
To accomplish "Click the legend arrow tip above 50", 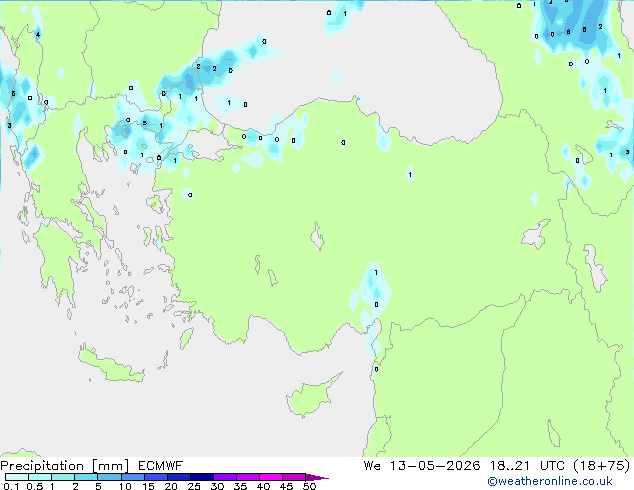I will [317, 478].
